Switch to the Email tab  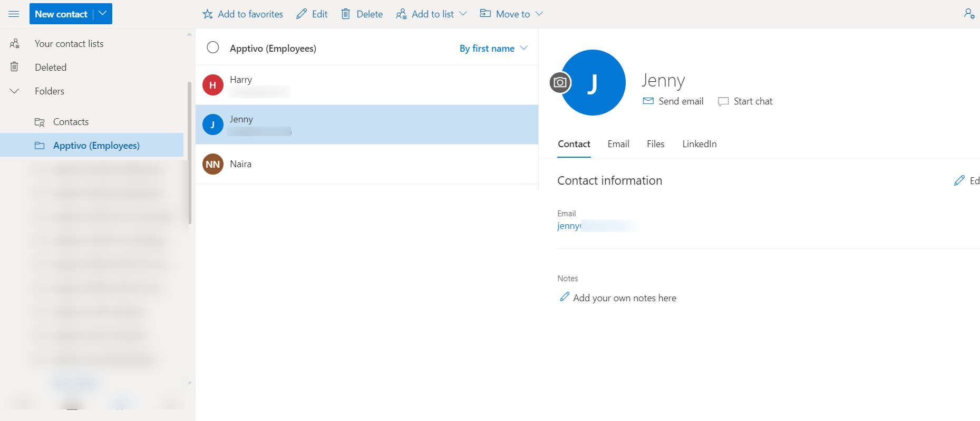click(618, 144)
